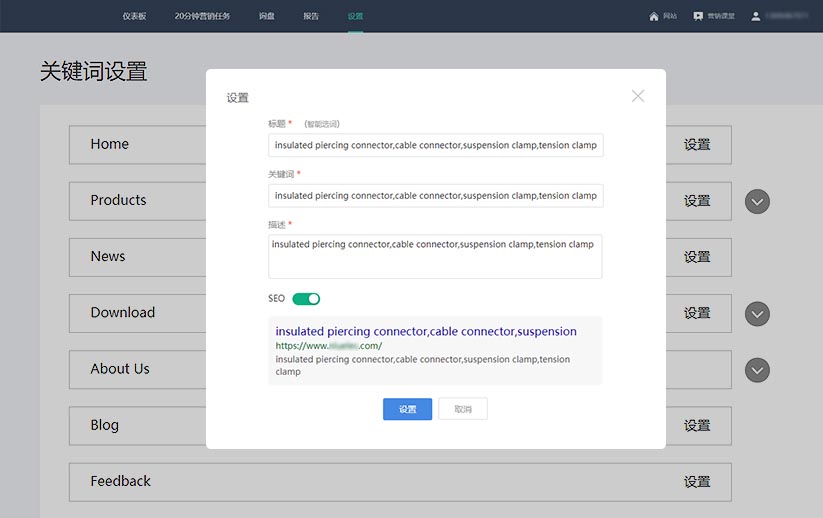Open the 20分钟营销任务 tab
The height and width of the screenshot is (518, 823).
click(x=202, y=16)
